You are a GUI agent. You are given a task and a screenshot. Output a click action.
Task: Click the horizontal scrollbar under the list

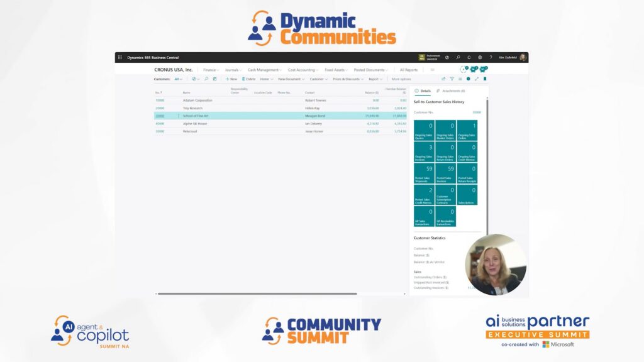click(x=257, y=294)
